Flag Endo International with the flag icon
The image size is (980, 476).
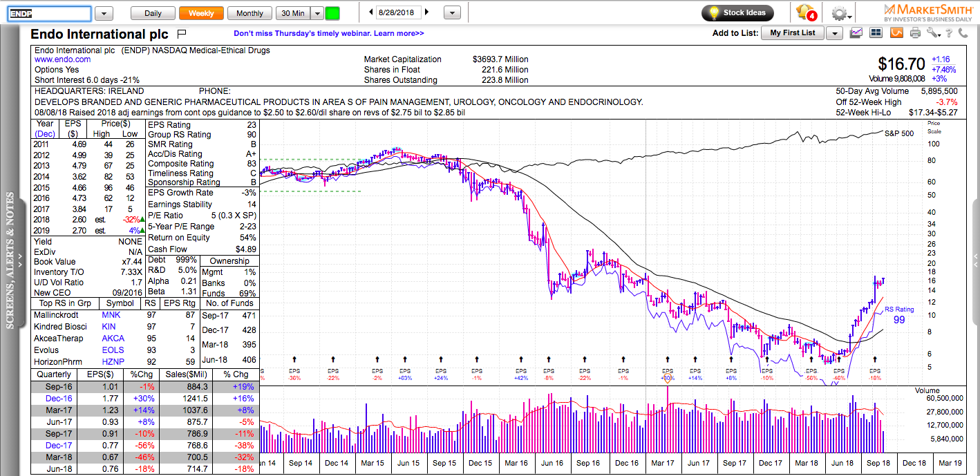pyautogui.click(x=182, y=33)
